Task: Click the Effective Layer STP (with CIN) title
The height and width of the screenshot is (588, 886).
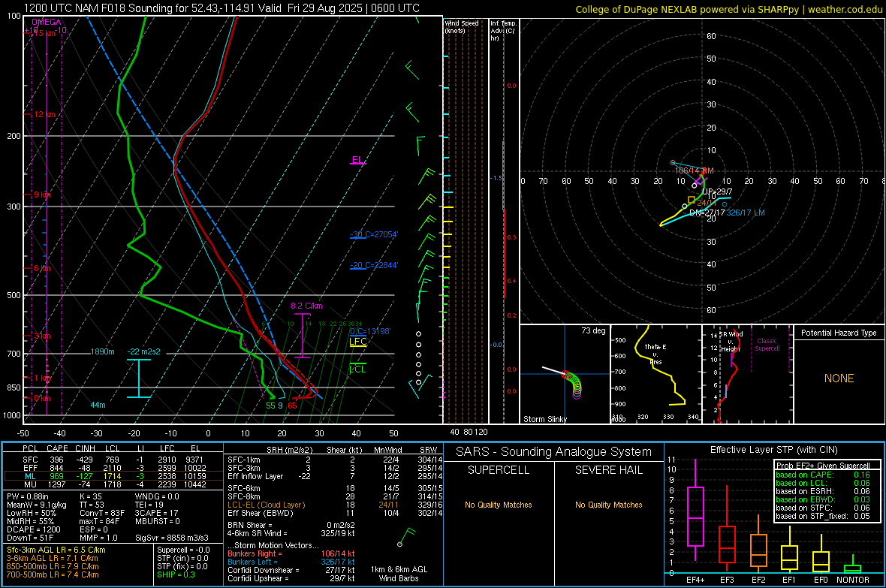Action: tap(773, 450)
